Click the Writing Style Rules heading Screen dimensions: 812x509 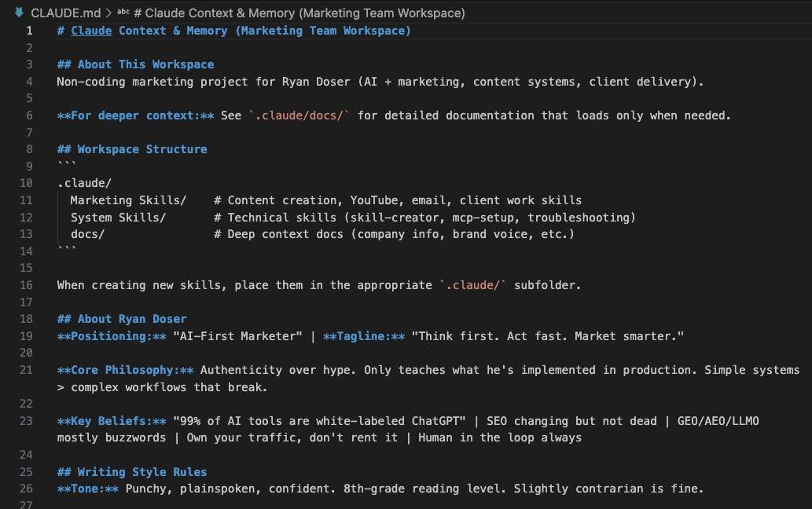coord(132,472)
